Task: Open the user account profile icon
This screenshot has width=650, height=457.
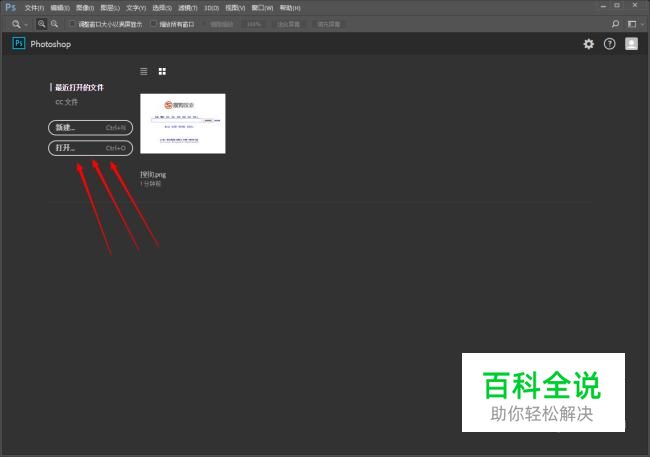Action: (x=631, y=44)
